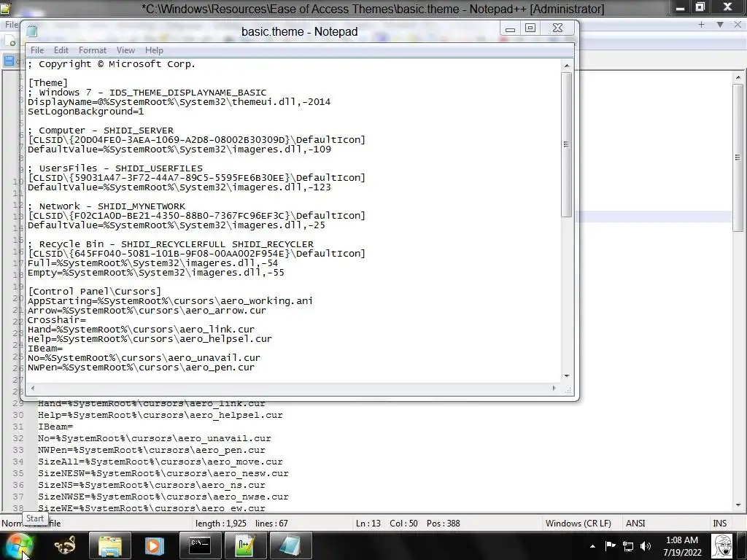Click the 'SetLogonBackground=1' line in Notepad
The image size is (747, 560).
(x=86, y=112)
